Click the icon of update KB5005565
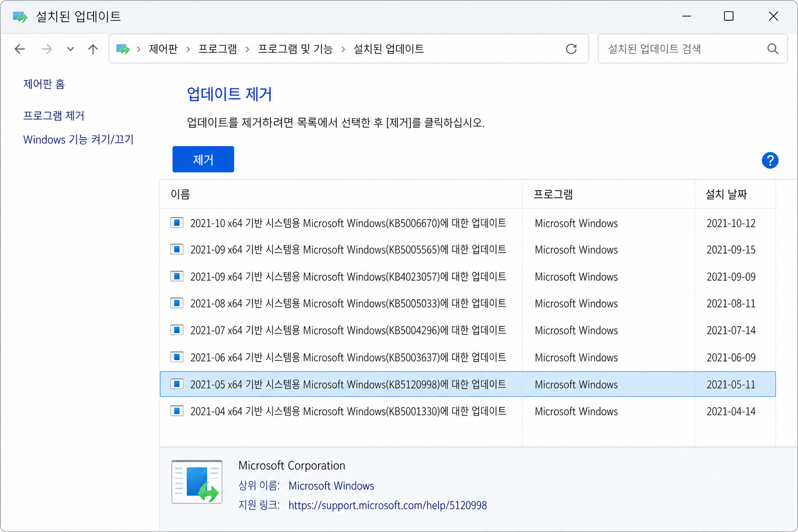Image resolution: width=798 pixels, height=532 pixels. coord(177,249)
